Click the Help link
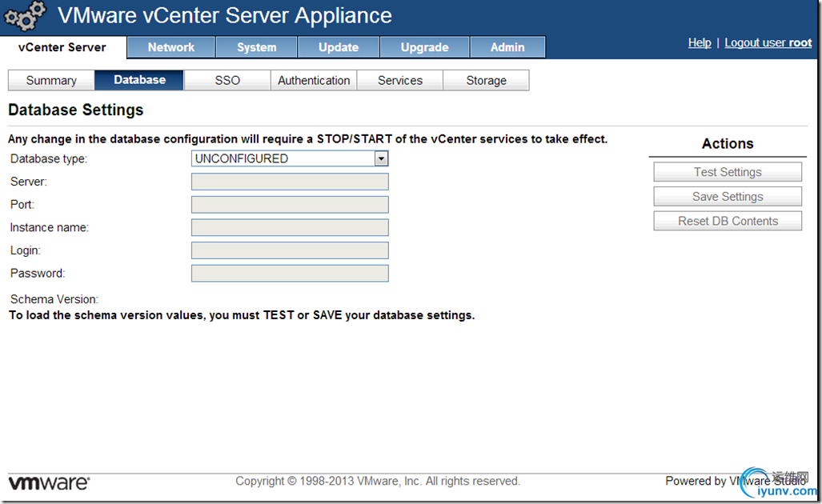 (700, 42)
